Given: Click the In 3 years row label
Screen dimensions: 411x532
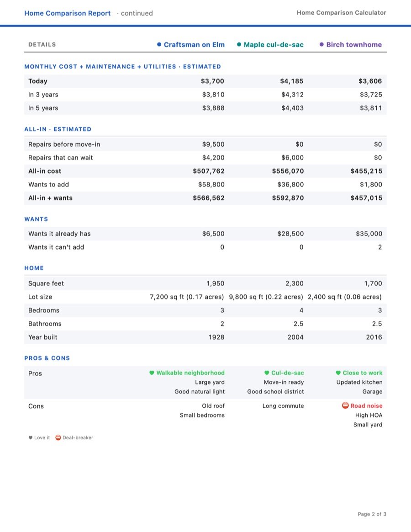Looking at the screenshot, I should click(x=43, y=95).
